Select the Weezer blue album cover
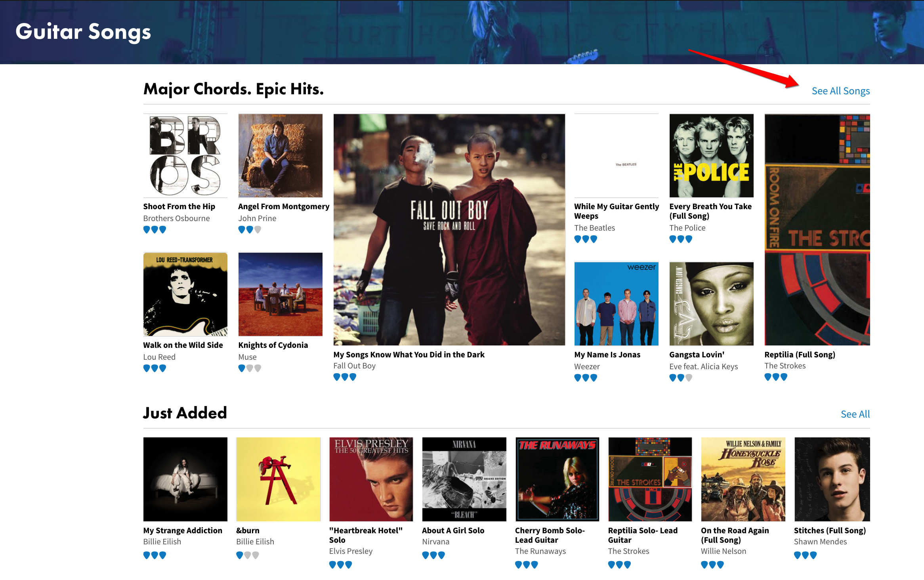Screen dimensions: 924x580 click(x=616, y=303)
